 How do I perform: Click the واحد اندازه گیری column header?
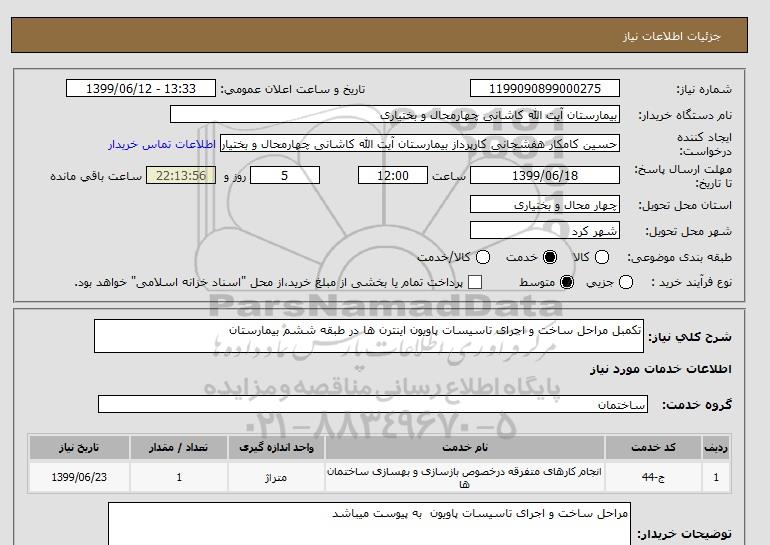276,447
